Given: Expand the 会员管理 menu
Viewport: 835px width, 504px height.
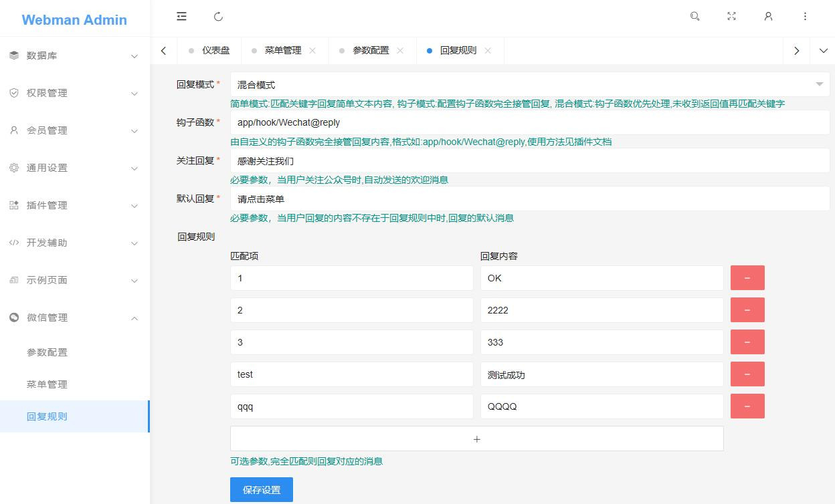Looking at the screenshot, I should [134, 131].
